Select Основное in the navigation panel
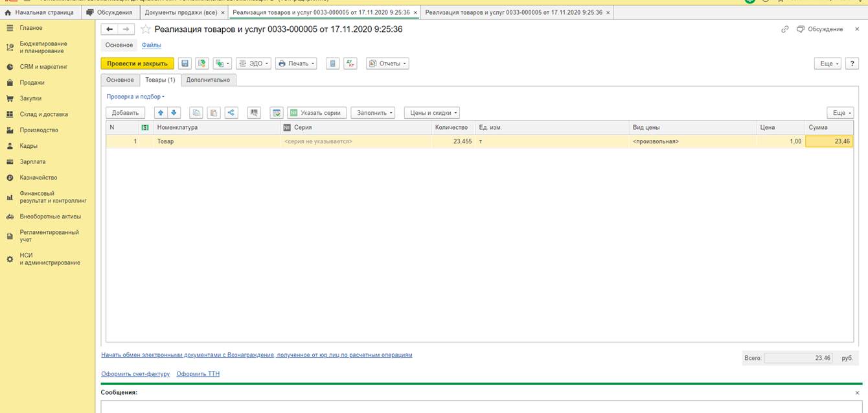The width and height of the screenshot is (868, 413). [x=119, y=45]
